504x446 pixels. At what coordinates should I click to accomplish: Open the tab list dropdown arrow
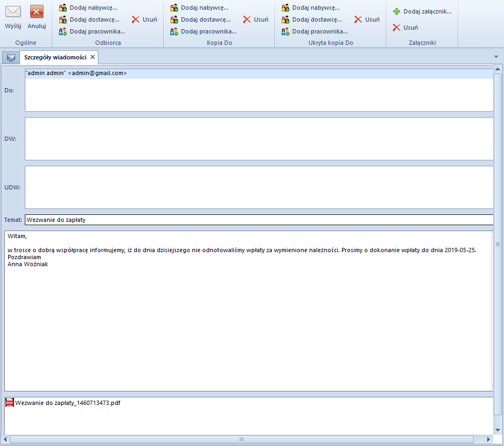[x=496, y=57]
